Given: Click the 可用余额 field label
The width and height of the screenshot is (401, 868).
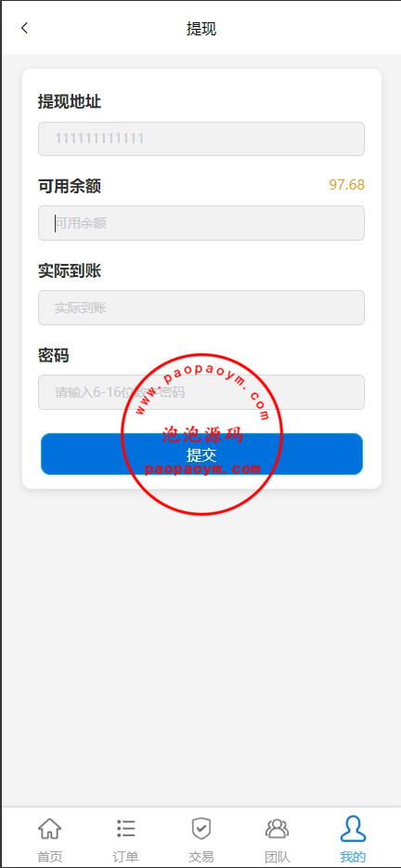Looking at the screenshot, I should pyautogui.click(x=69, y=187).
